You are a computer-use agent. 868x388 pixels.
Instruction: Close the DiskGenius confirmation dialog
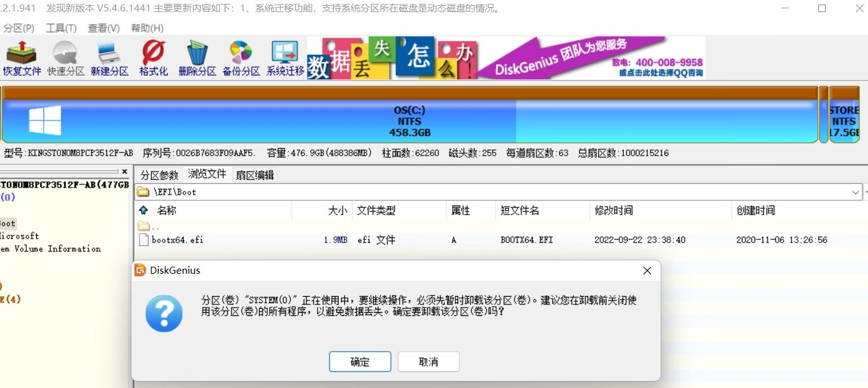pyautogui.click(x=647, y=271)
